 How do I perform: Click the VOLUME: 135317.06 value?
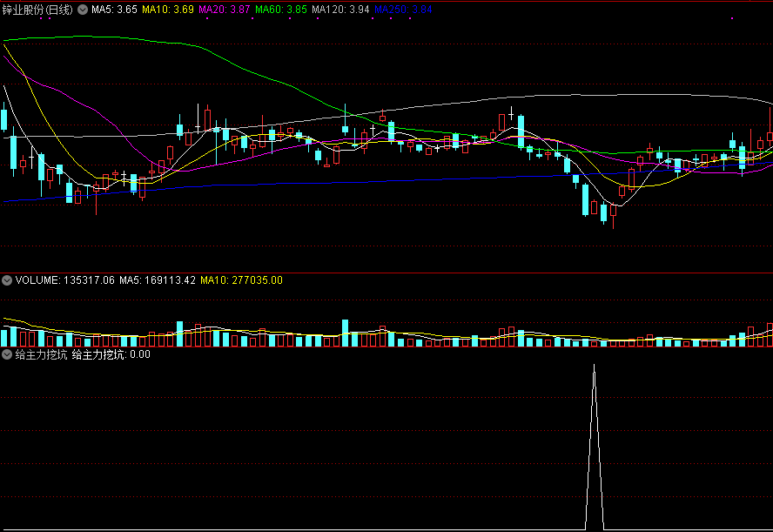click(65, 280)
